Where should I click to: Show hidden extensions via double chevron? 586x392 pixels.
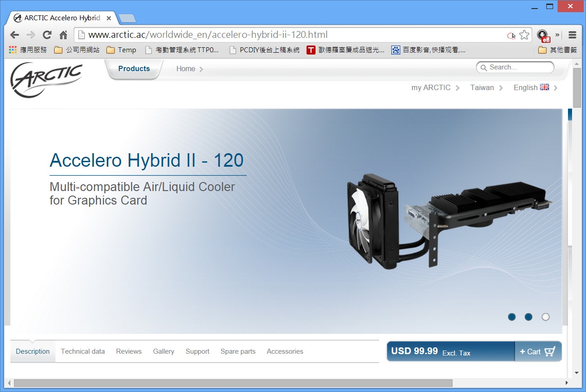(x=558, y=35)
